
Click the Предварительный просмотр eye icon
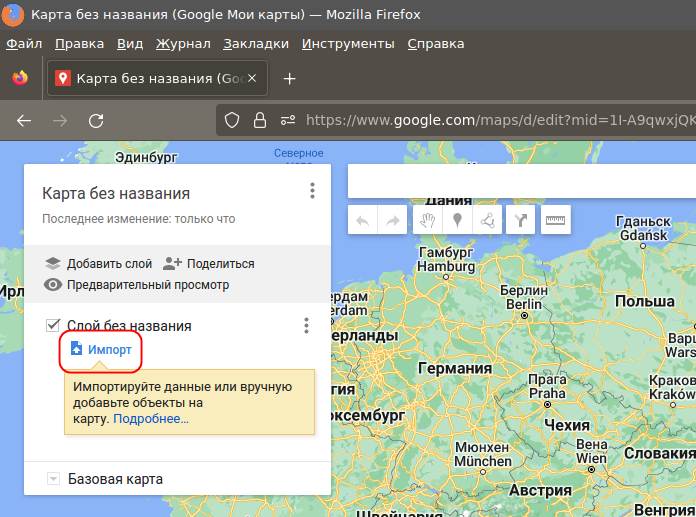[53, 284]
